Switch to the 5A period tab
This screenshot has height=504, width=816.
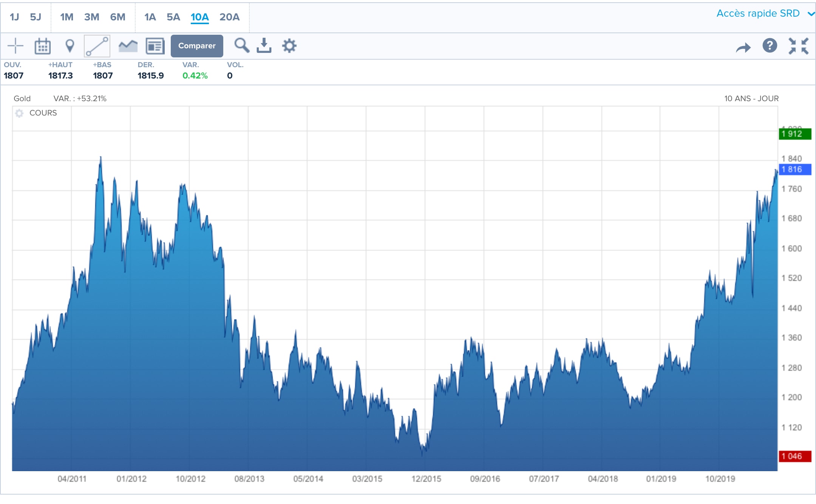[173, 17]
